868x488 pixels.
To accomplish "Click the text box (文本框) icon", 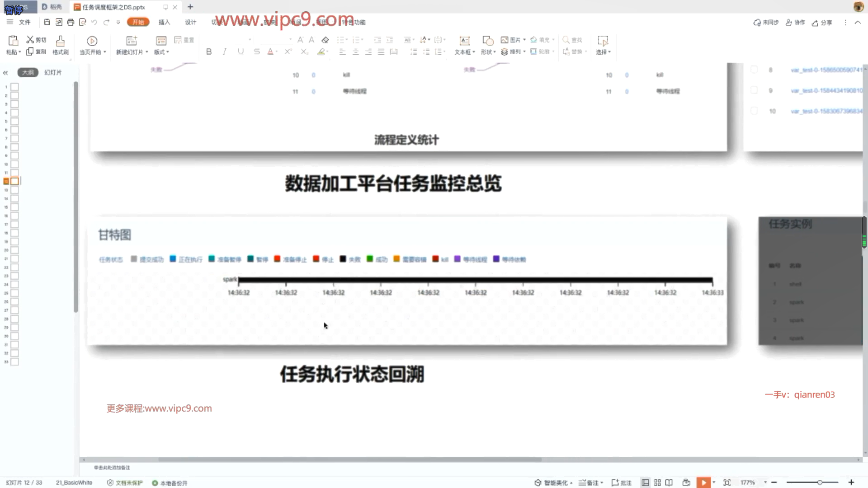I will [x=464, y=41].
